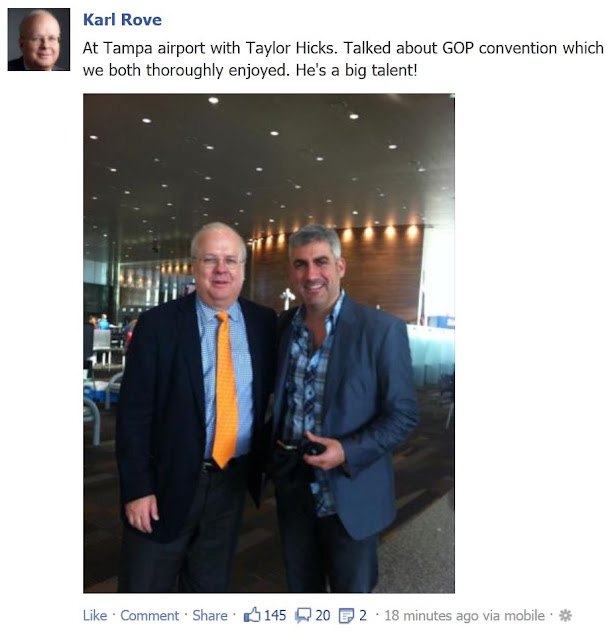Click the Like link
Screen dimensions: 612x640
pos(95,615)
